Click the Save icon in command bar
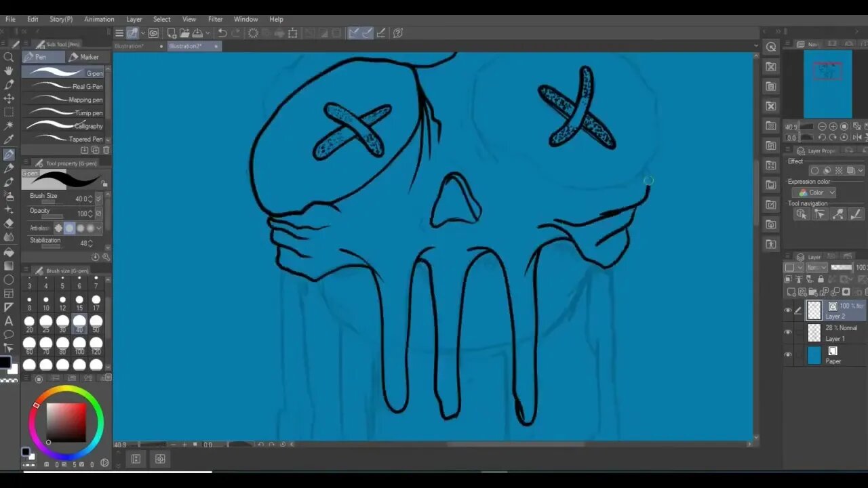The width and height of the screenshot is (868, 488). 197,33
